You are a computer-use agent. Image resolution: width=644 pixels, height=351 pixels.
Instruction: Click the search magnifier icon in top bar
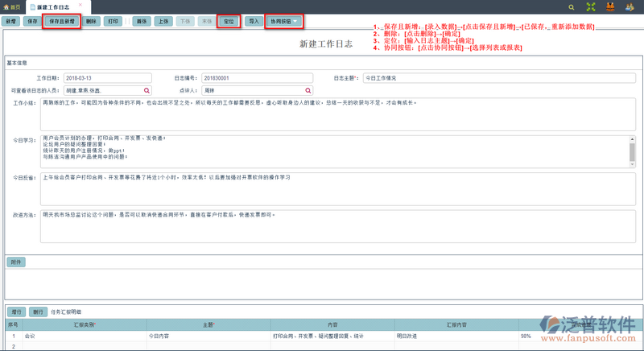(x=572, y=7)
